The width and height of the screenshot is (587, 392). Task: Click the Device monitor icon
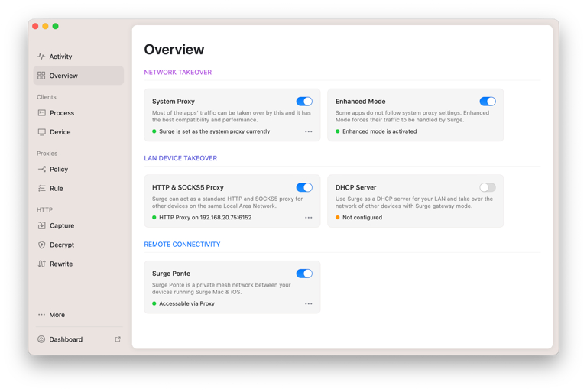click(x=41, y=131)
